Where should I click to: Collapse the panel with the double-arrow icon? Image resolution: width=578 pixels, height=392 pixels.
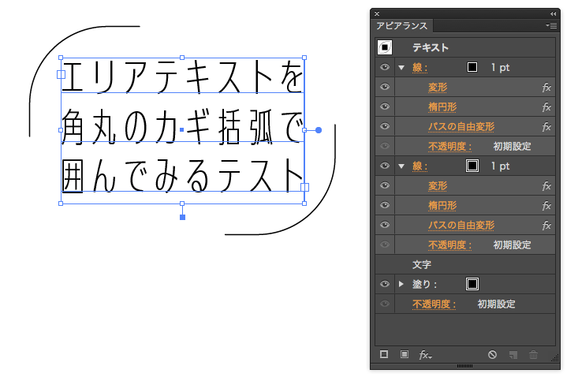pyautogui.click(x=553, y=13)
